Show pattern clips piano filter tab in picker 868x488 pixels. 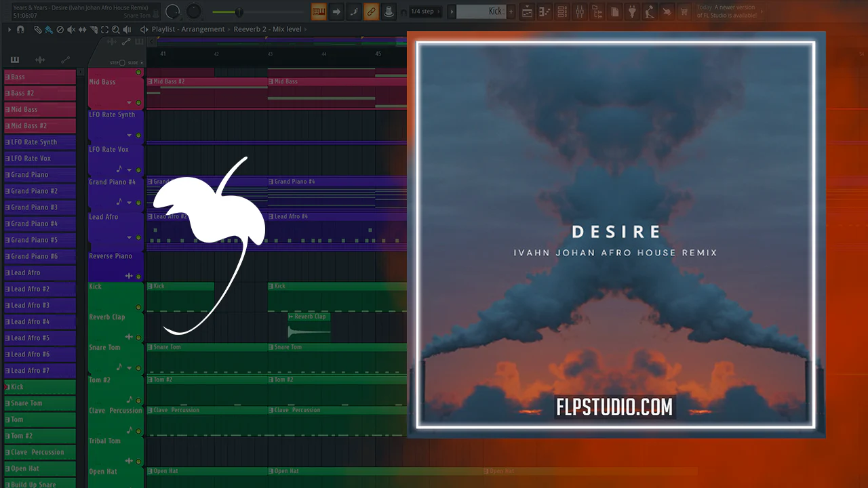coord(15,60)
